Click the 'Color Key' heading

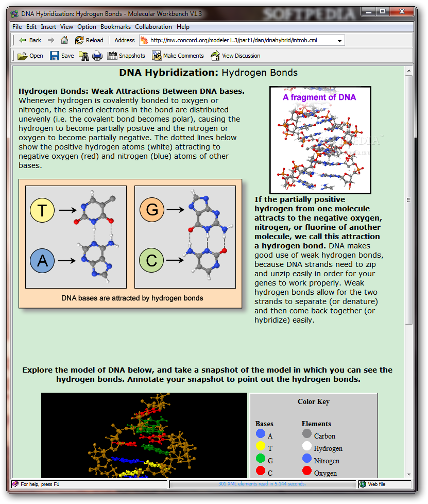pos(314,401)
